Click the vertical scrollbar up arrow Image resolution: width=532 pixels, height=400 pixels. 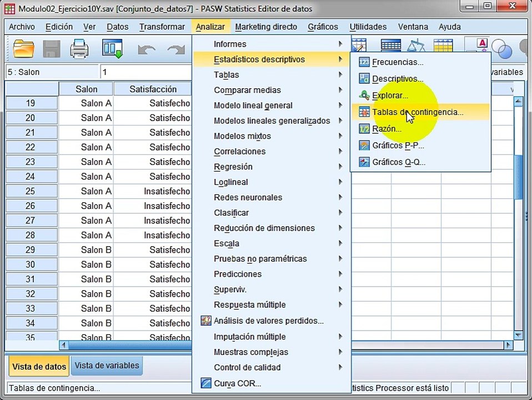click(x=518, y=101)
